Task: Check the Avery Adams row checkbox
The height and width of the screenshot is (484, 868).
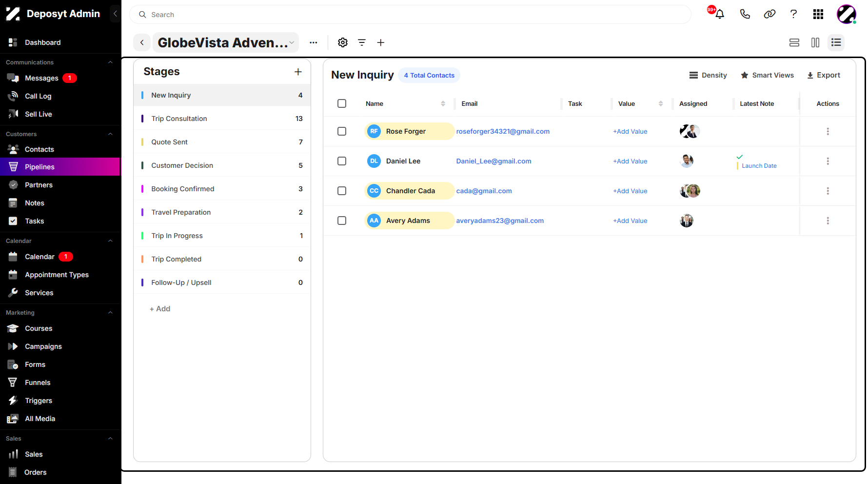Action: pos(342,221)
